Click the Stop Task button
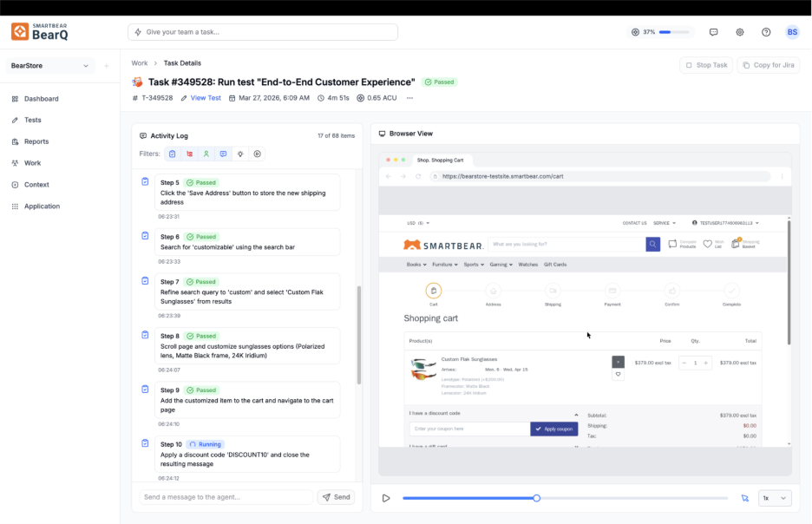The width and height of the screenshot is (812, 524). [706, 65]
